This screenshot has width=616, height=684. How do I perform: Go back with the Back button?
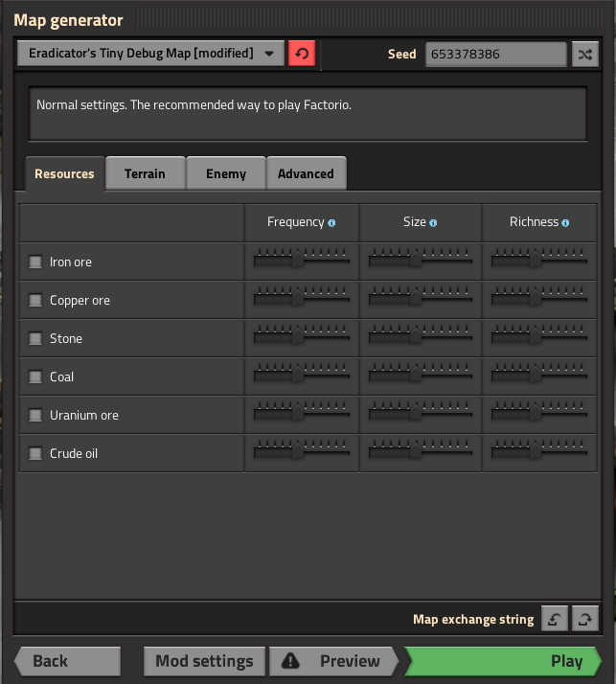[x=68, y=661]
